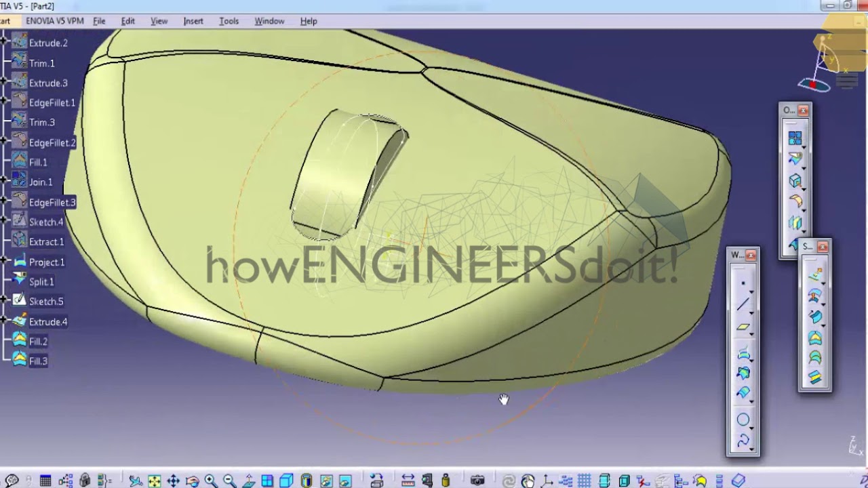Select Trim.1 in the specification tree
The width and height of the screenshot is (868, 488).
point(42,63)
